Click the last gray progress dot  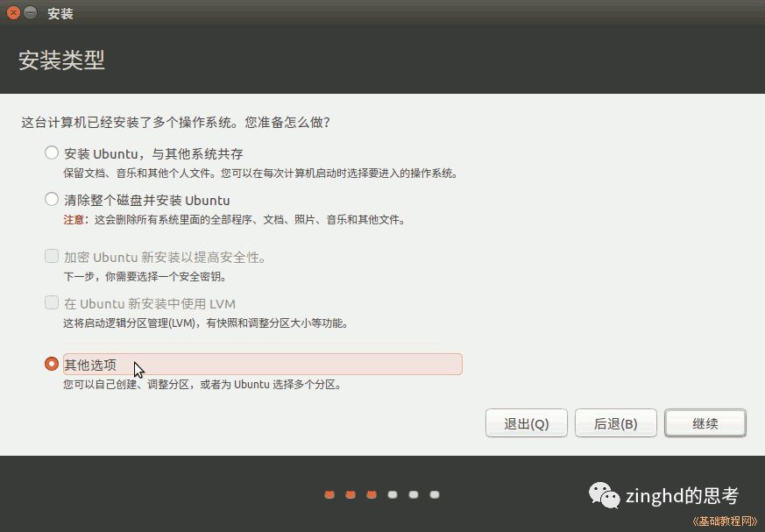(x=435, y=495)
